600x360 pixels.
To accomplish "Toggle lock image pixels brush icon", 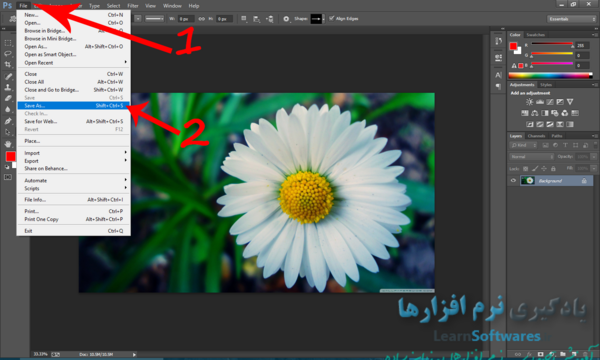I will tap(535, 169).
